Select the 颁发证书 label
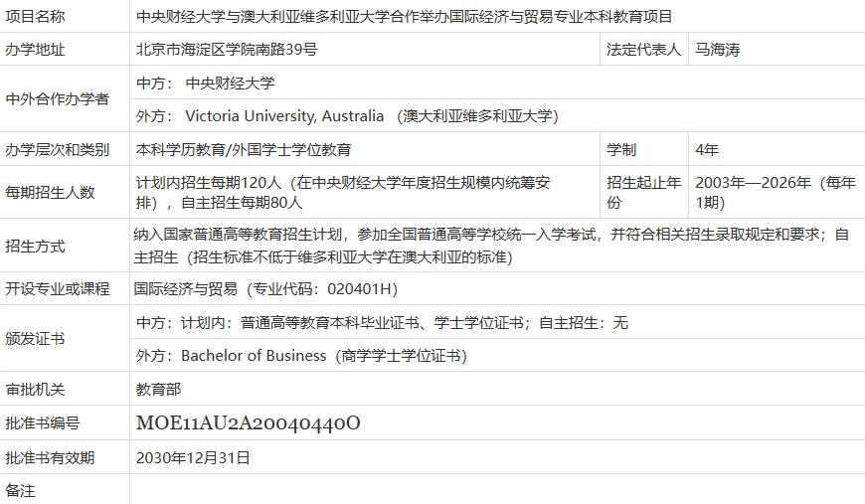 click(x=36, y=339)
